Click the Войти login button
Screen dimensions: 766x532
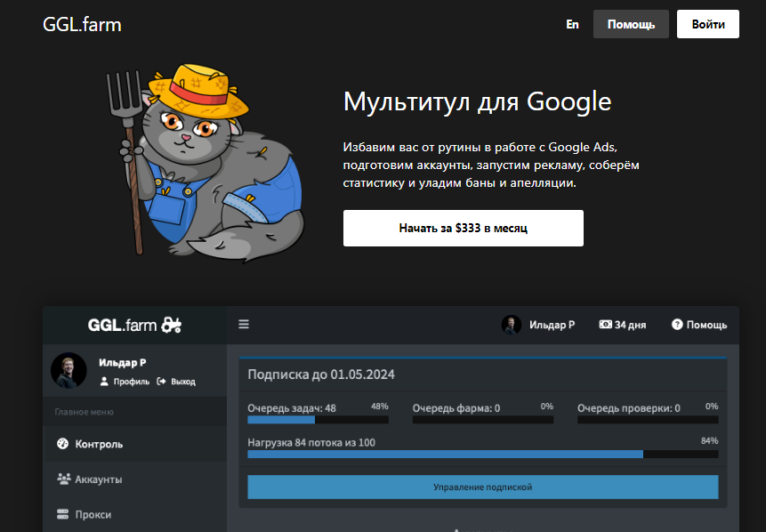coord(708,24)
